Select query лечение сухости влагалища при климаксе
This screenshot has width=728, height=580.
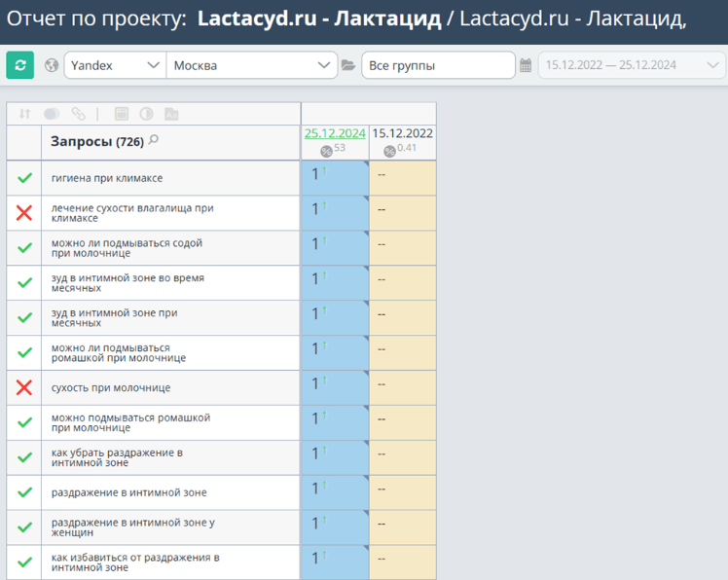click(x=132, y=213)
